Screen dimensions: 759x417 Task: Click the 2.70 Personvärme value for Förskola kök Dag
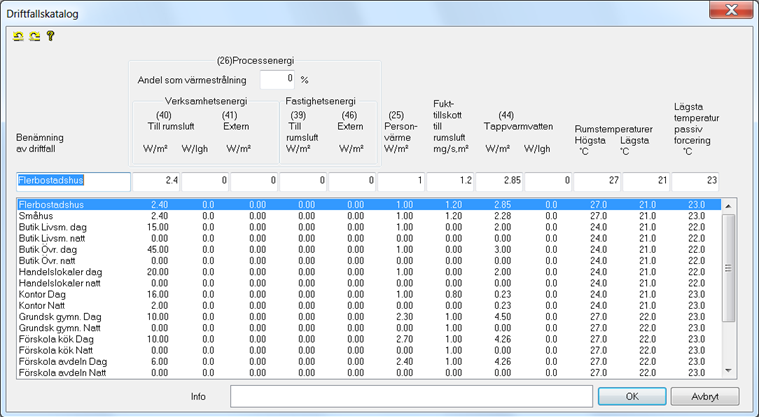pyautogui.click(x=405, y=339)
